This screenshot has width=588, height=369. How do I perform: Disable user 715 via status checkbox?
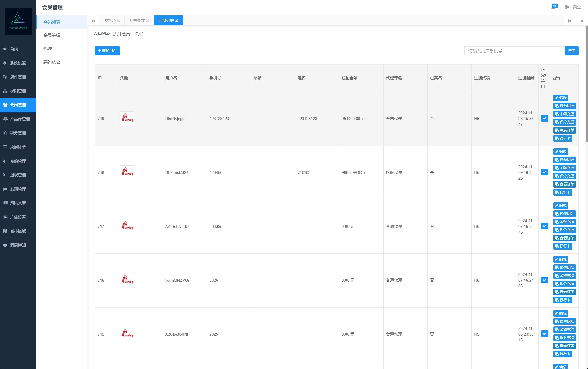click(544, 334)
